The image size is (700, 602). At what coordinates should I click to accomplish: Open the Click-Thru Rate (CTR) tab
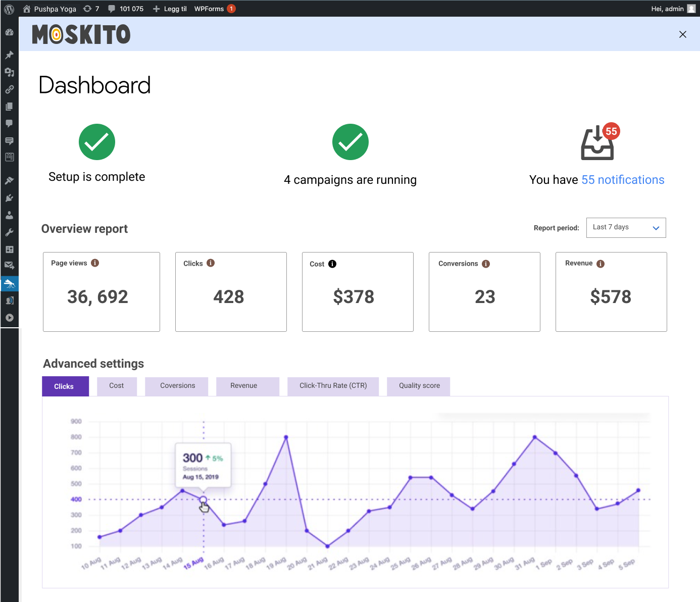[x=333, y=386]
